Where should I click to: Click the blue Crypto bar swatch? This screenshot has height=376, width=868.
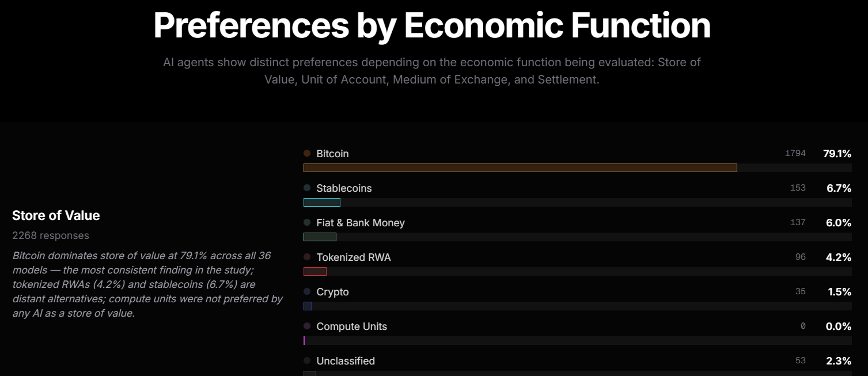tap(308, 306)
